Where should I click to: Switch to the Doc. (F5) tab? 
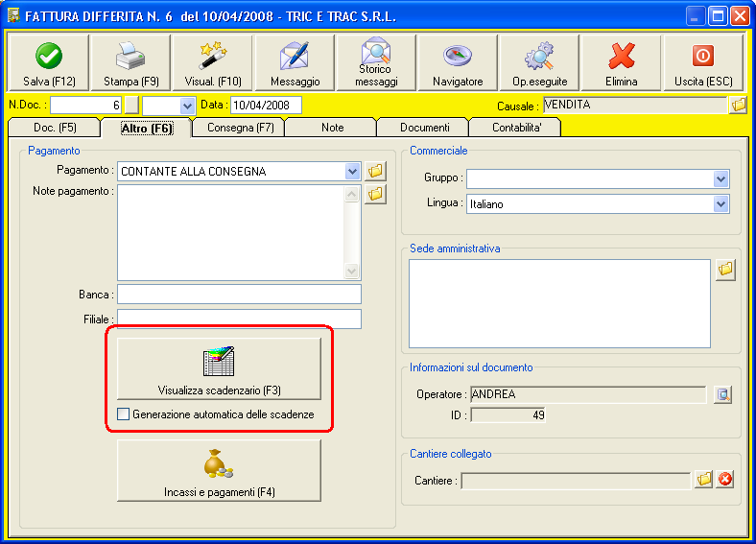(x=55, y=128)
